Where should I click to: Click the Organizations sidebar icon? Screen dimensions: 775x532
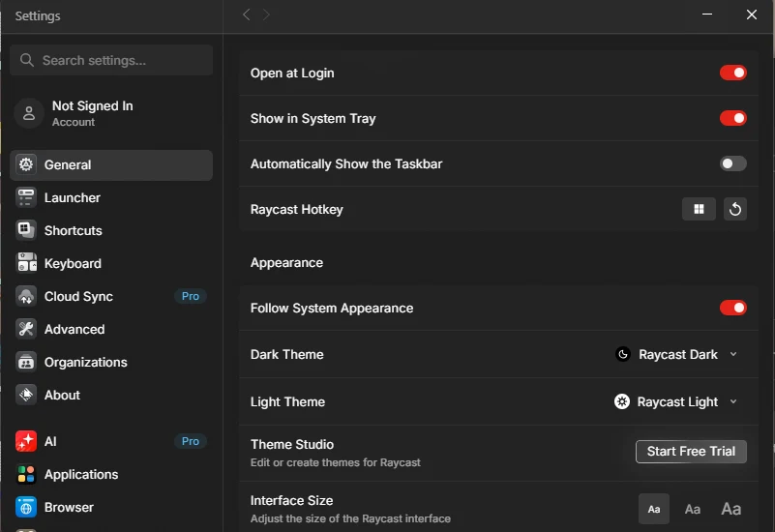tap(26, 362)
